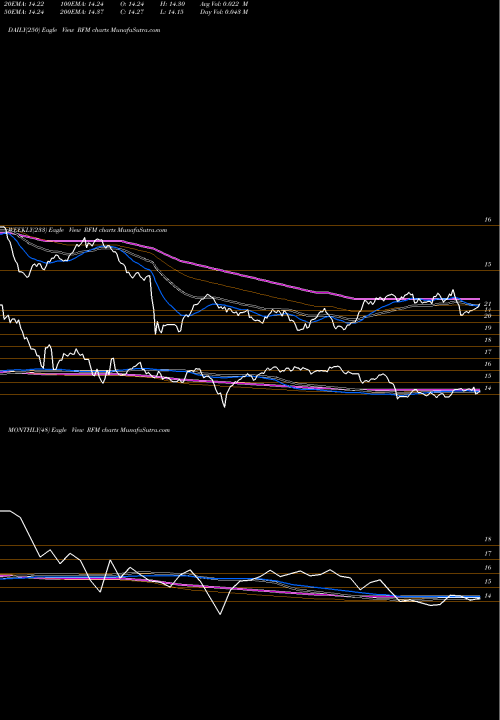Click the DAILY(250) Eagle View chart title
500x720 pixels.
point(84,30)
